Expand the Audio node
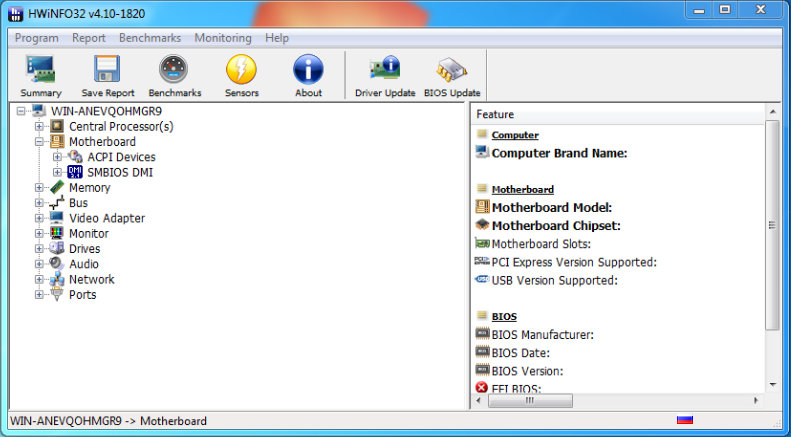The image size is (791, 437). click(x=39, y=264)
